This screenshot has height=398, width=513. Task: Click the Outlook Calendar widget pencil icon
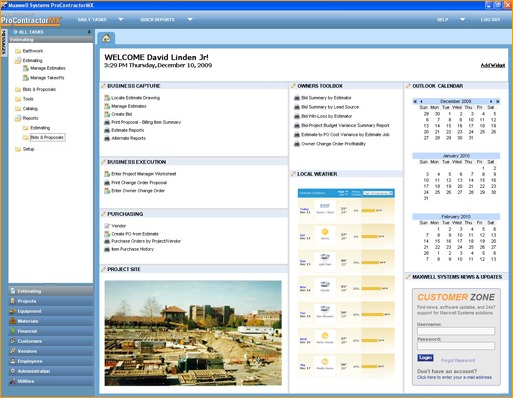pyautogui.click(x=408, y=86)
